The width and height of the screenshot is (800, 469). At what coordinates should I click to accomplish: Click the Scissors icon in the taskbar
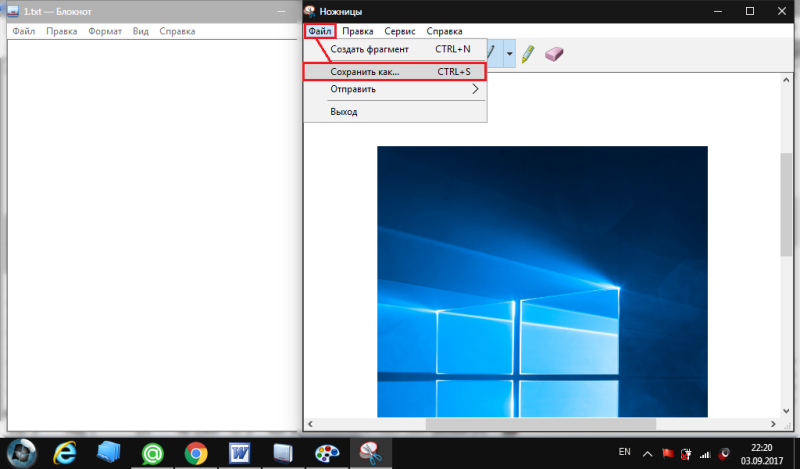pyautogui.click(x=370, y=453)
